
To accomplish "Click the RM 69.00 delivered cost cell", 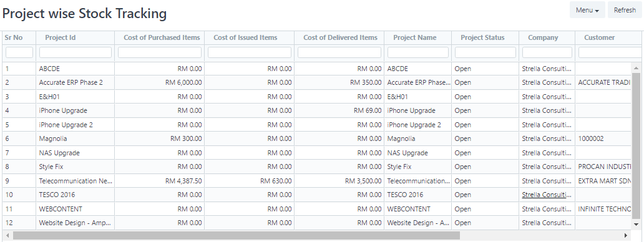I will 339,111.
